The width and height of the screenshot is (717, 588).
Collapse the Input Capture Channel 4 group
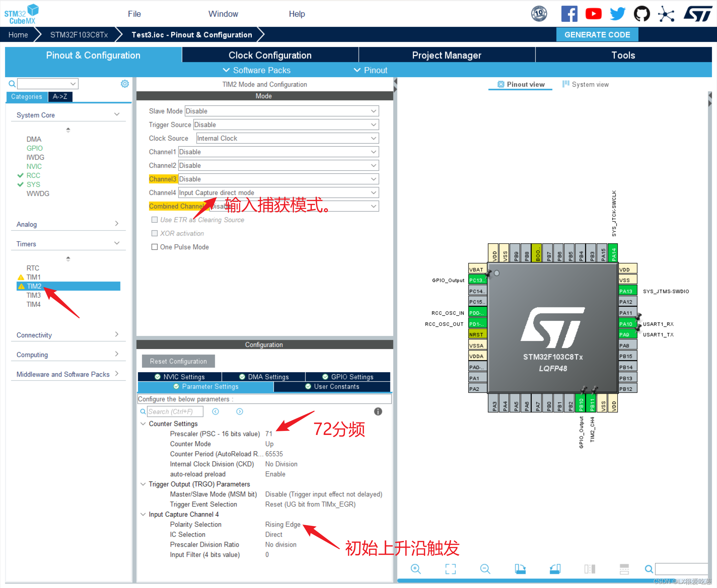(143, 514)
